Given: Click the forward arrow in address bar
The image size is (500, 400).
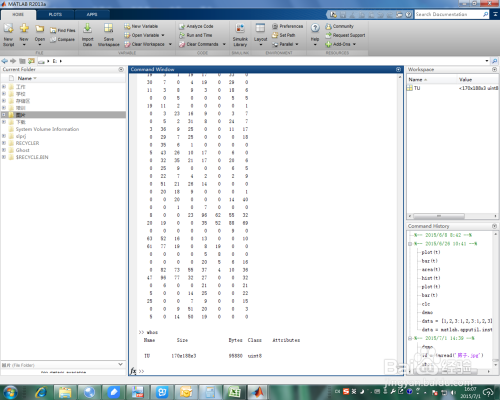Looking at the screenshot, I should [x=13, y=61].
